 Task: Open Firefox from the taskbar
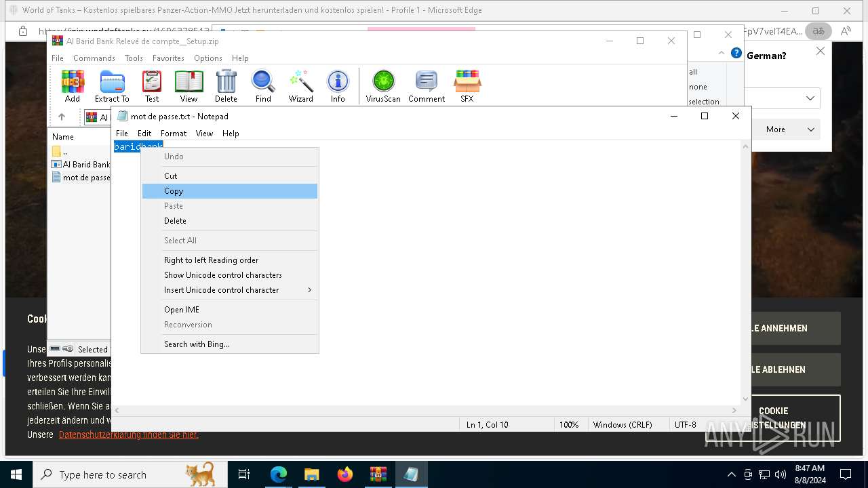tap(344, 474)
